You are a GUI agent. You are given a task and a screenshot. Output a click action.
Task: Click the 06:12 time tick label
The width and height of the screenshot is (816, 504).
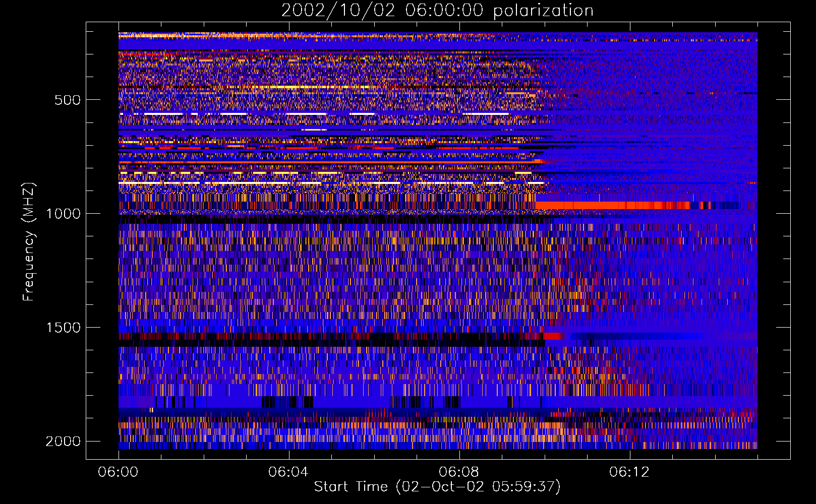tap(629, 472)
